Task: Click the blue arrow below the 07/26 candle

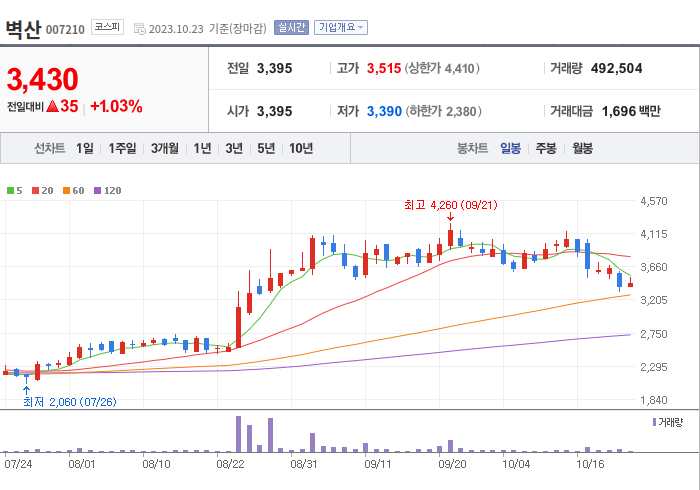Action: coord(26,390)
